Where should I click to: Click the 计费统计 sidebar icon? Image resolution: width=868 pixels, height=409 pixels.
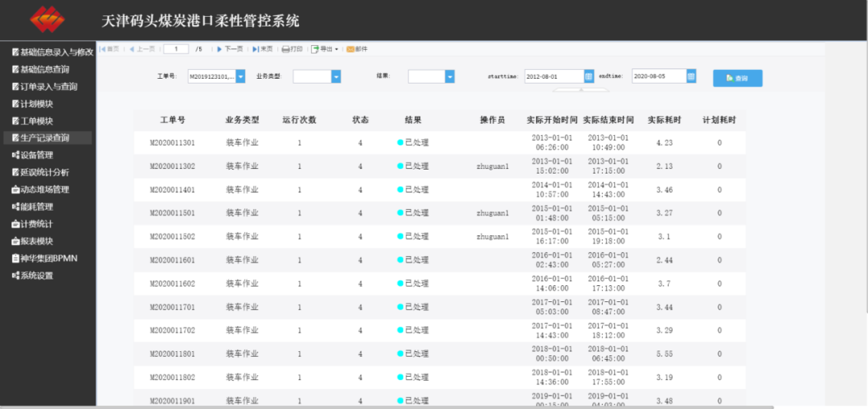point(15,224)
